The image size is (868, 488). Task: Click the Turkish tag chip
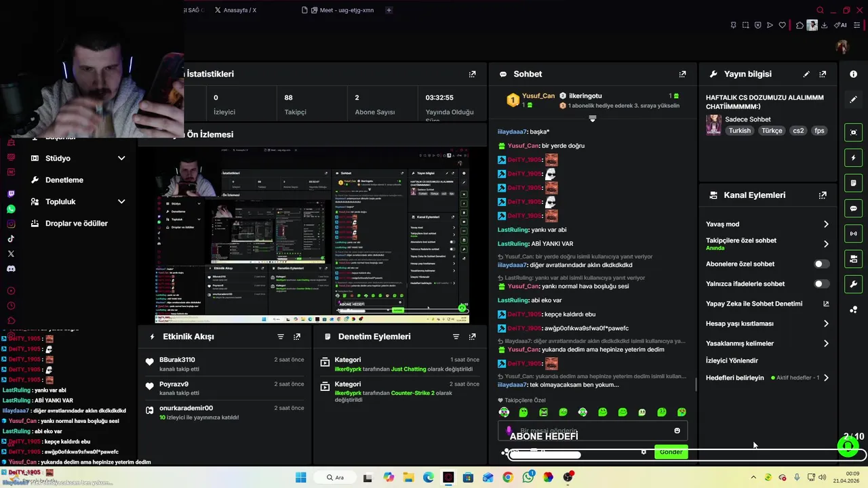740,131
